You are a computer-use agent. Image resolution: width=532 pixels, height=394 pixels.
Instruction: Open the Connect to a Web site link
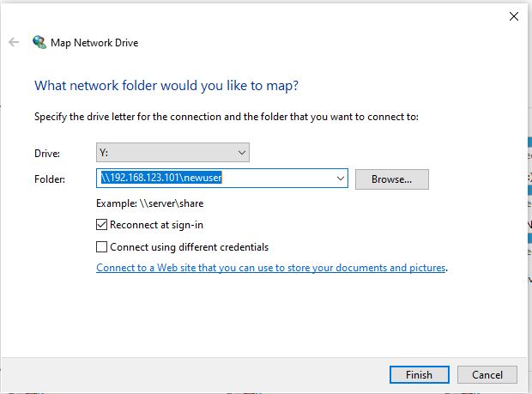pos(271,268)
